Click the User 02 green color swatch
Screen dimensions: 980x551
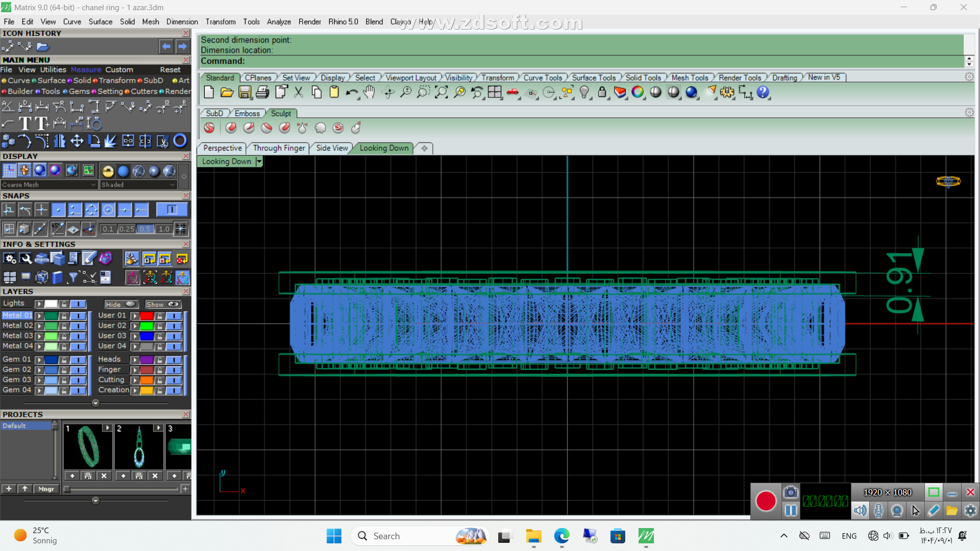[147, 326]
